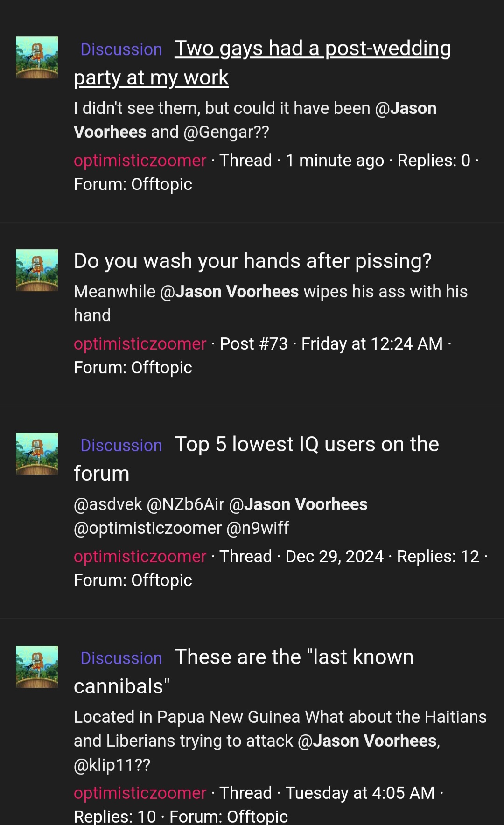This screenshot has width=504, height=825.
Task: Select the avatar next to the last known cannibals thread
Action: click(x=37, y=667)
